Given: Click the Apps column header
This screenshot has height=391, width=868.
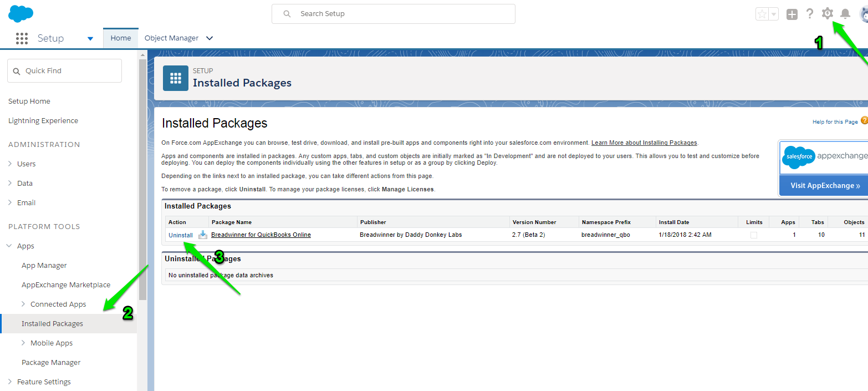Looking at the screenshot, I should tap(788, 222).
